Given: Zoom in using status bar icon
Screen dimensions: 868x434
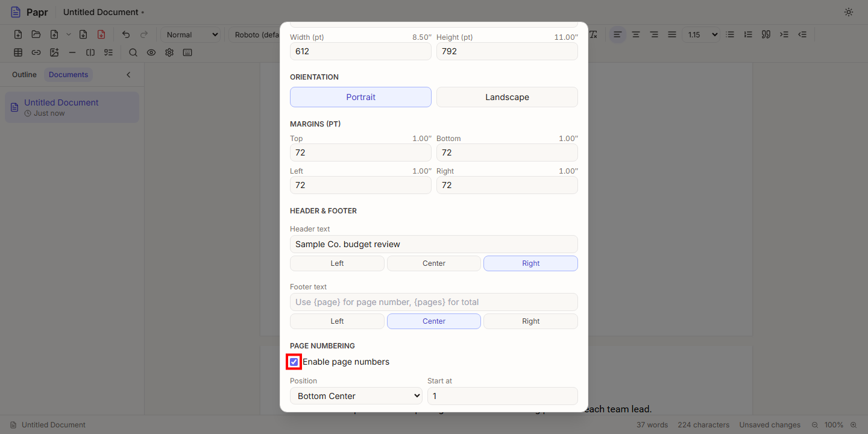Looking at the screenshot, I should click(x=854, y=425).
